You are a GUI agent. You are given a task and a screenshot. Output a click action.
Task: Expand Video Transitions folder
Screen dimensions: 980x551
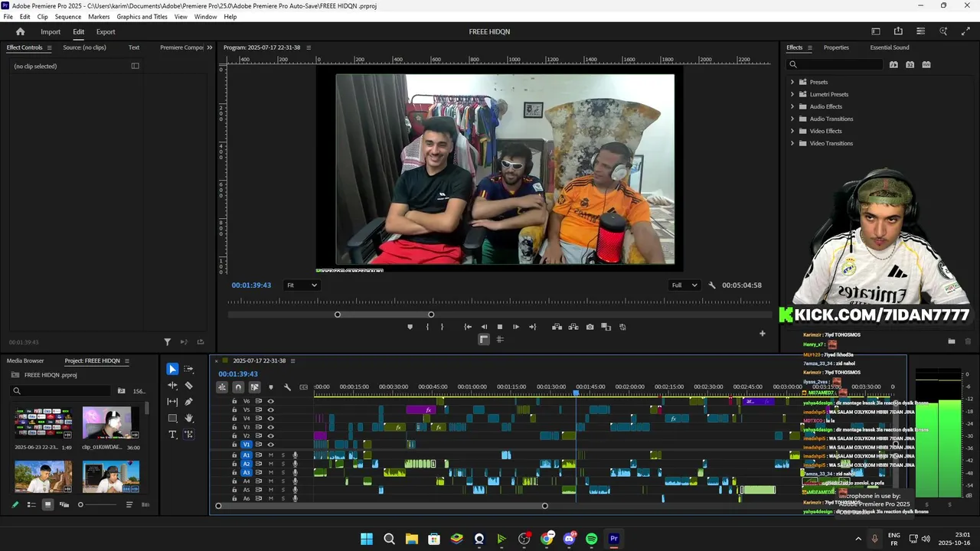(792, 143)
